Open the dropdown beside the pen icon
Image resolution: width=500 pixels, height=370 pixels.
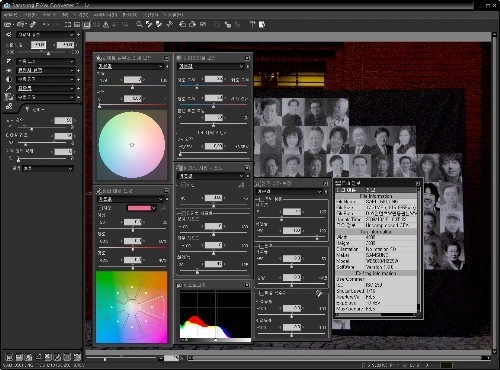(x=45, y=88)
